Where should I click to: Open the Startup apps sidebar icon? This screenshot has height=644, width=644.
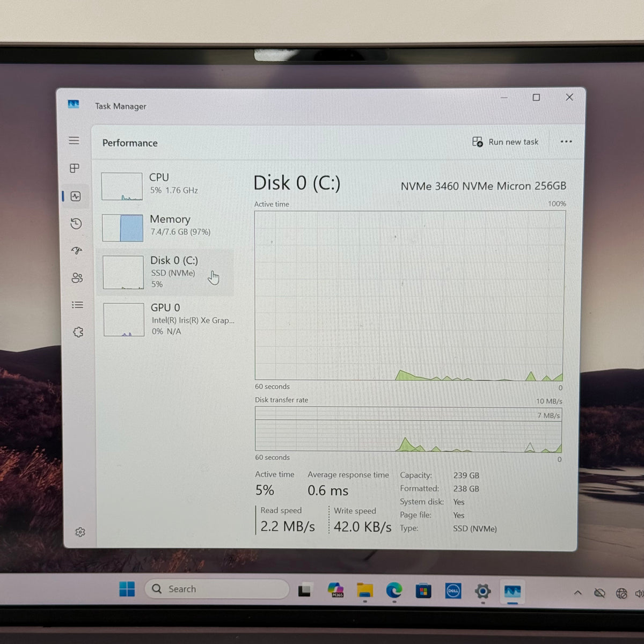click(x=77, y=251)
